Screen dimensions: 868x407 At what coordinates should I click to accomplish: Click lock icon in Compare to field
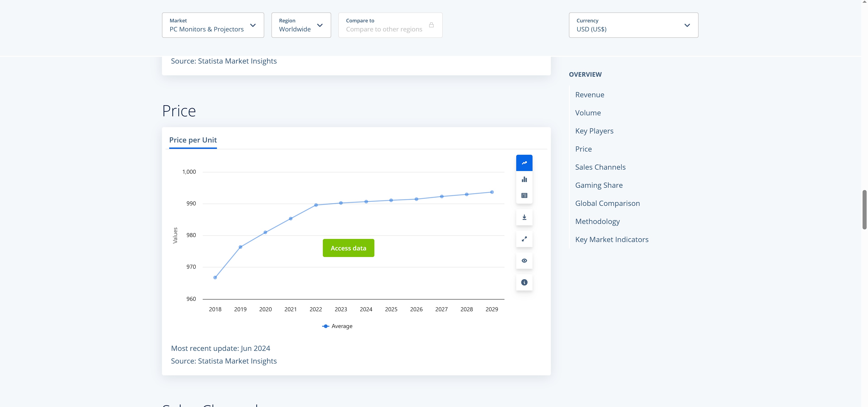[x=431, y=25]
